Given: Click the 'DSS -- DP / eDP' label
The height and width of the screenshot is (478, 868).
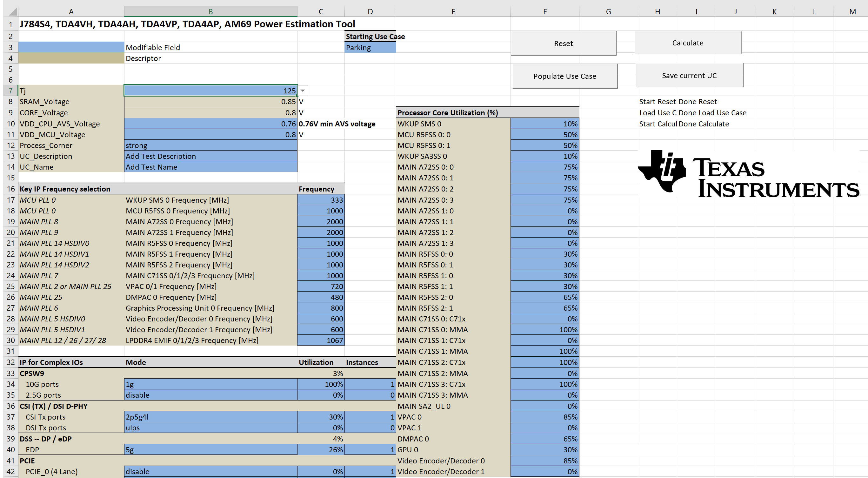Looking at the screenshot, I should tap(45, 439).
